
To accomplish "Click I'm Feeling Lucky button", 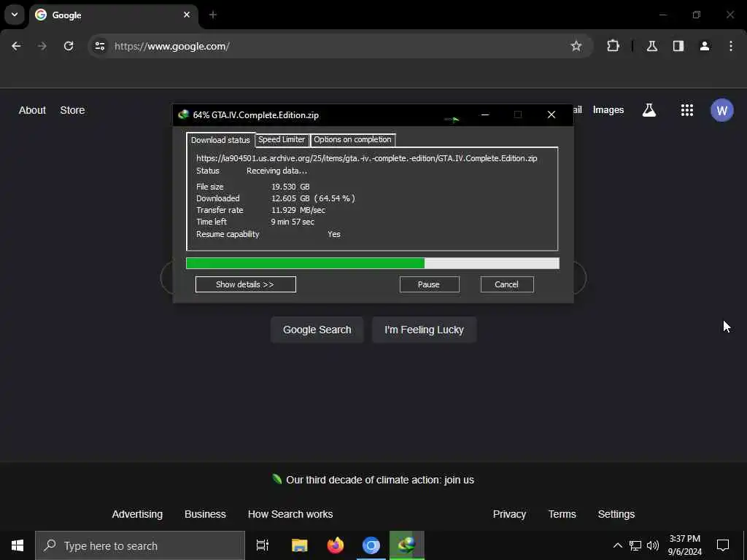I will 424,330.
